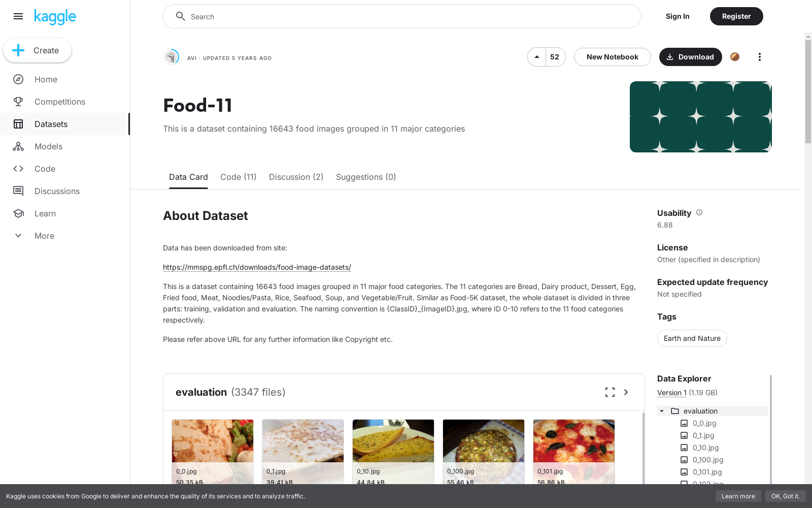812x508 pixels.
Task: Click the author AVI avatar
Action: (172, 57)
